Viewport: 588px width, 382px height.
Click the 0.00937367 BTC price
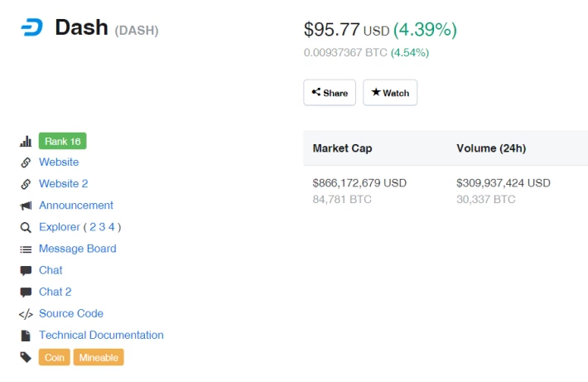point(345,52)
